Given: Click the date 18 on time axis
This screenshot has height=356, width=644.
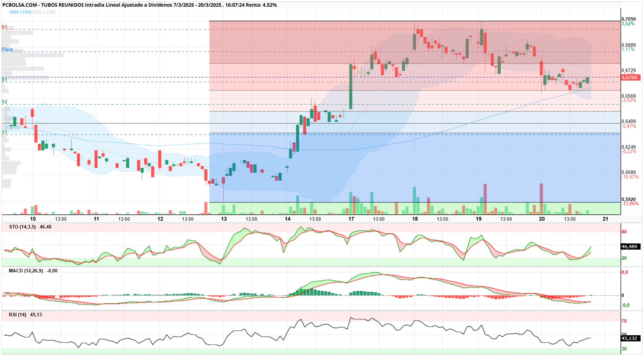Looking at the screenshot, I should tap(415, 219).
